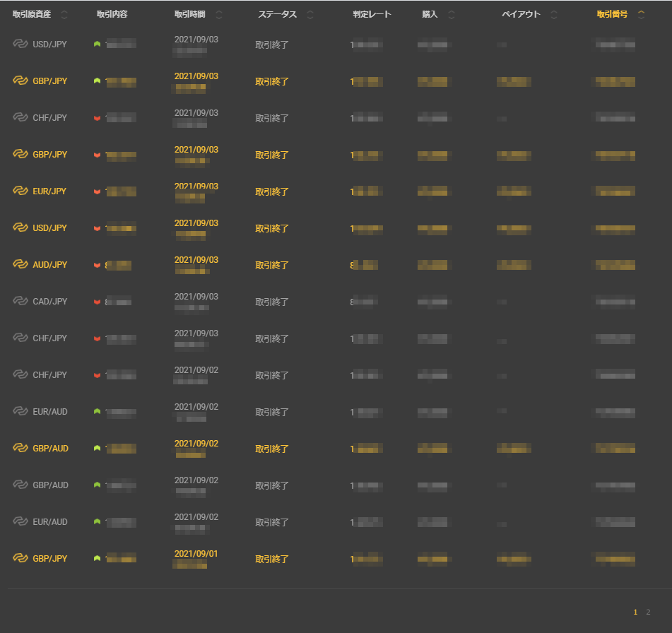The height and width of the screenshot is (633, 672).
Task: Sort the ペイアウト column using its arrows
Action: point(553,15)
